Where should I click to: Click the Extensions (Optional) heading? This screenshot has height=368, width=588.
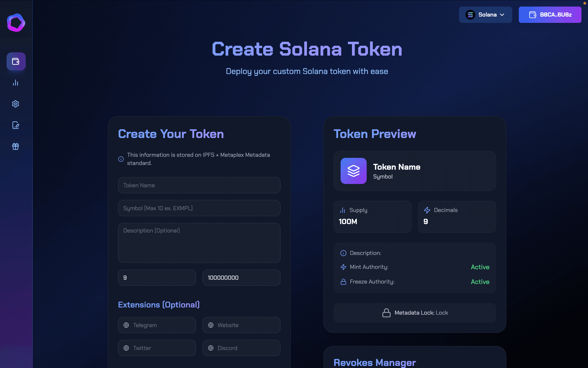pos(159,305)
